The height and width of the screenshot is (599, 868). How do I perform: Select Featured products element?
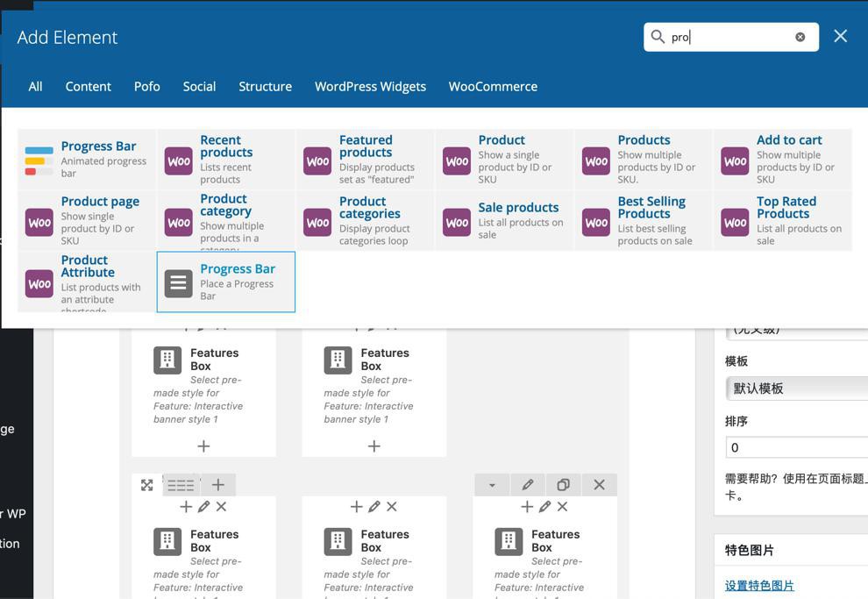(366, 160)
